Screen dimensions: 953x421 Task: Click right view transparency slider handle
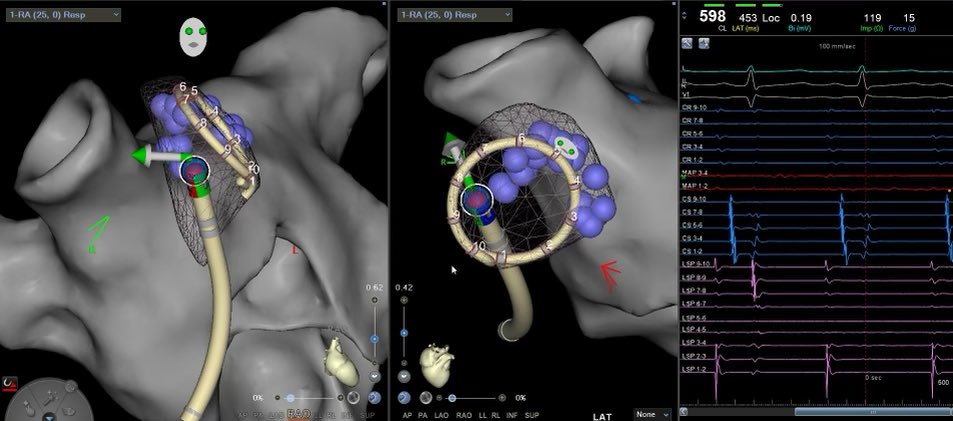pos(452,398)
